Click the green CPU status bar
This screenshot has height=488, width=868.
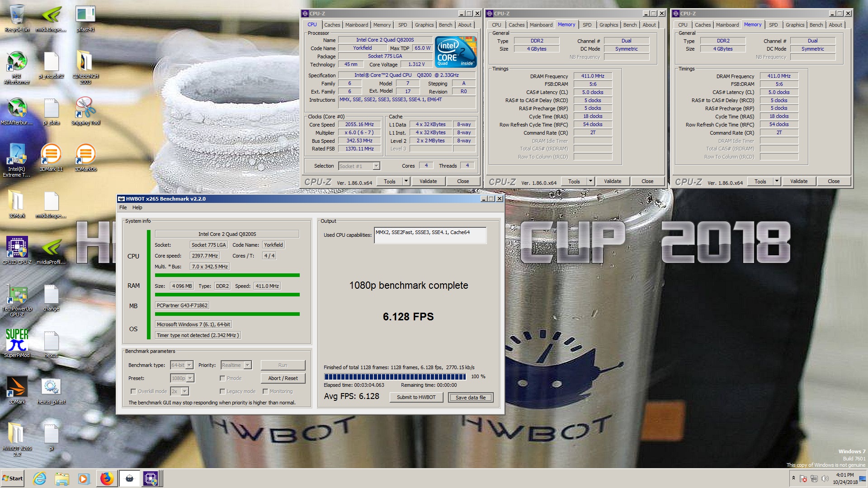point(227,275)
